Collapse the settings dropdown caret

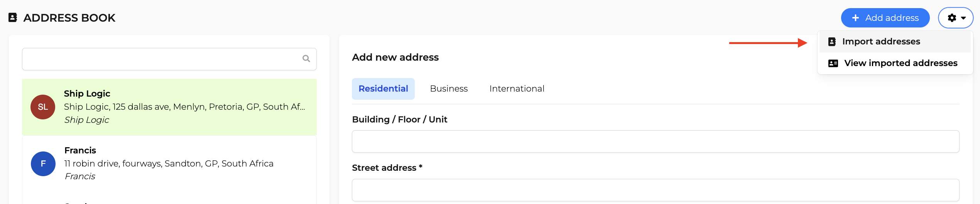963,18
